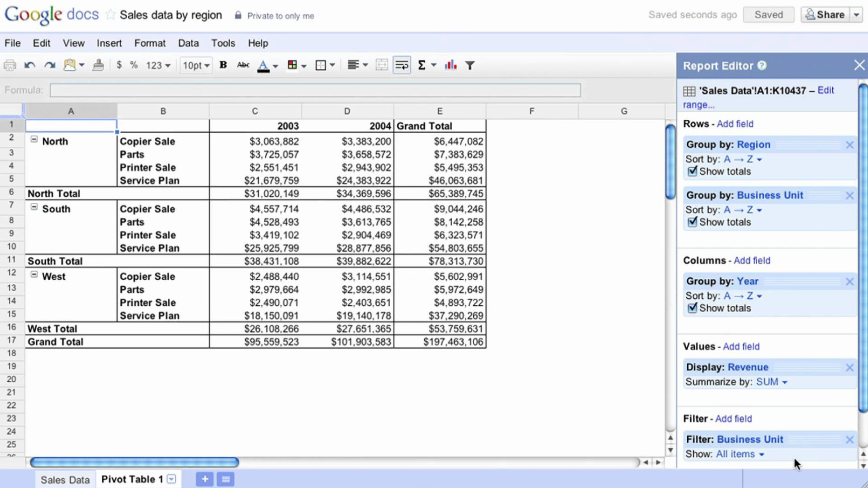868x488 pixels.
Task: Apply strikethrough formatting
Action: pyautogui.click(x=243, y=65)
